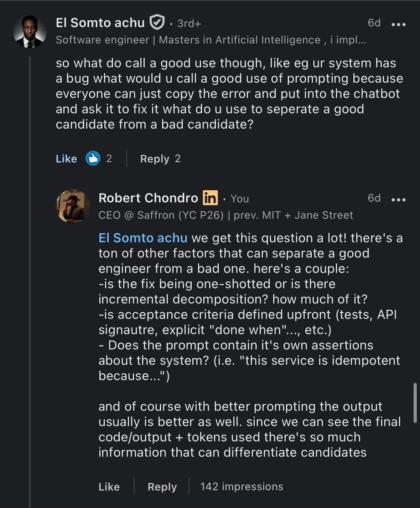View thumbs-up reactions on first comment

pyautogui.click(x=93, y=158)
